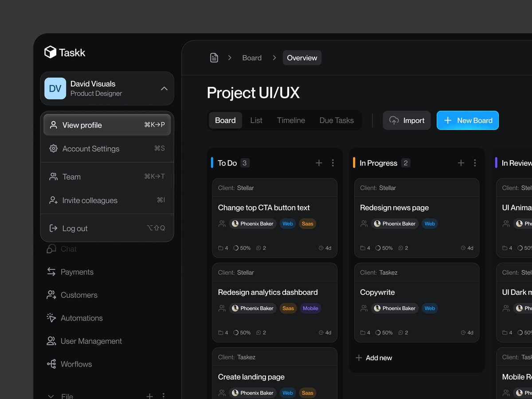Click the User Management icon
This screenshot has height=399, width=532.
pyautogui.click(x=51, y=341)
